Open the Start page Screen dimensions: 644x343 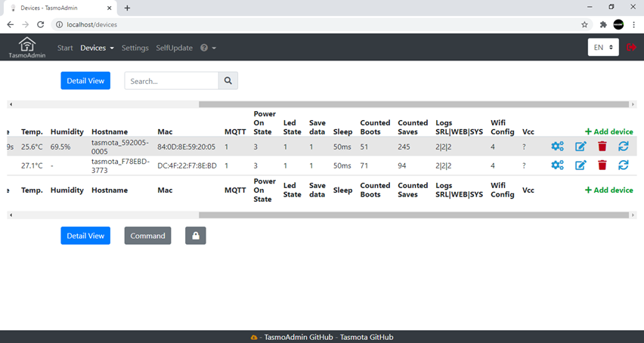coord(65,48)
